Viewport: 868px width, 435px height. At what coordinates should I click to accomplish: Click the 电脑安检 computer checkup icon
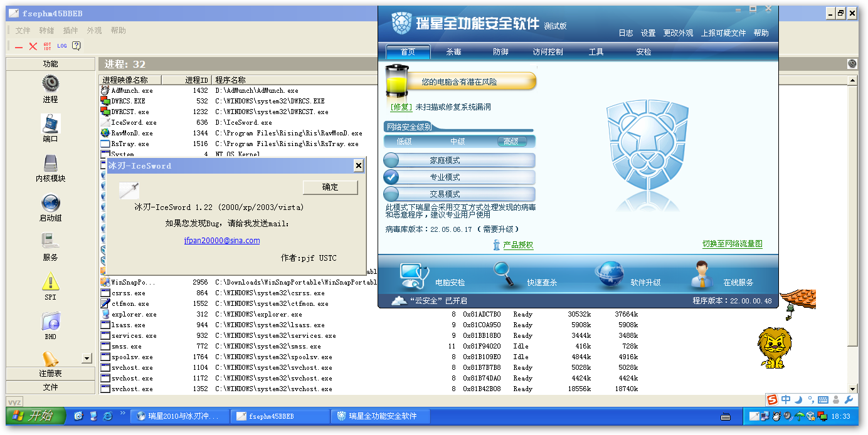tap(414, 277)
